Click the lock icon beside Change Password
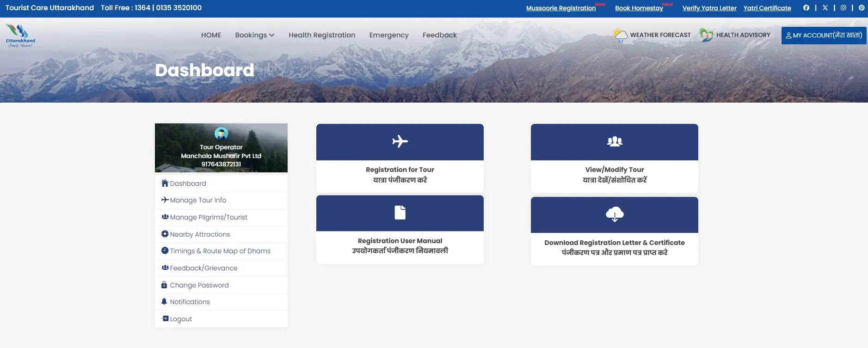 (x=164, y=285)
